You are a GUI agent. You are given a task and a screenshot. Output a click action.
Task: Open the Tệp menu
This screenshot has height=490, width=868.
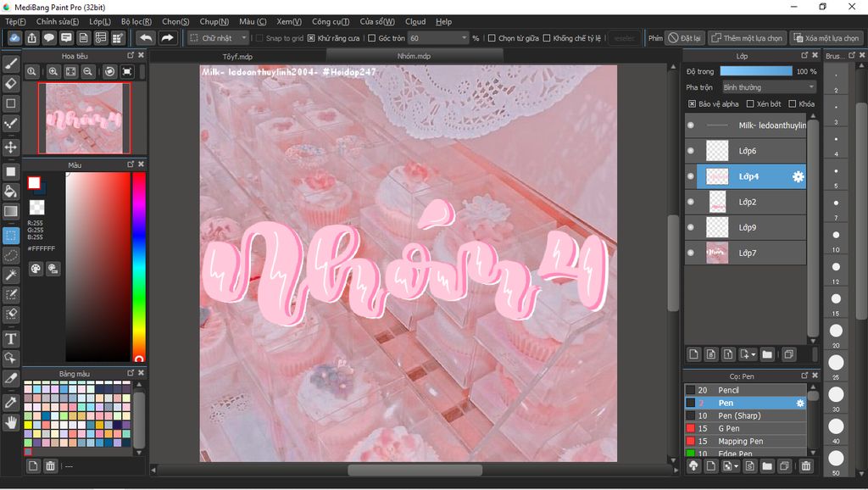pyautogui.click(x=15, y=21)
